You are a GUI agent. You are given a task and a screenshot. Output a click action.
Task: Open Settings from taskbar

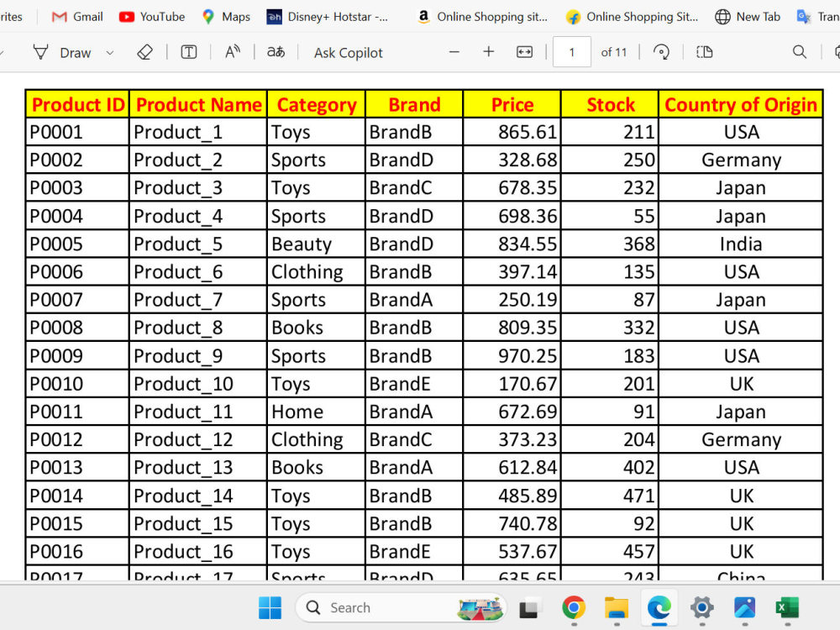tap(701, 607)
